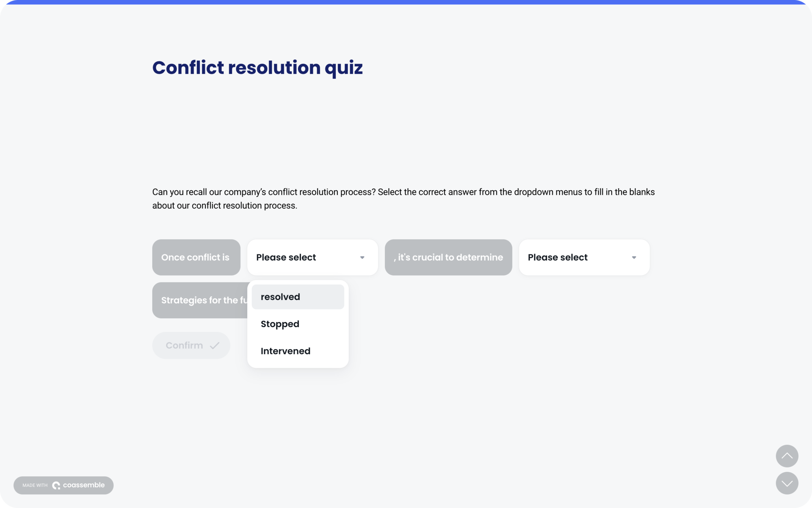Navigate down using the bottom circular arrow
This screenshot has height=508, width=812.
coord(787,484)
